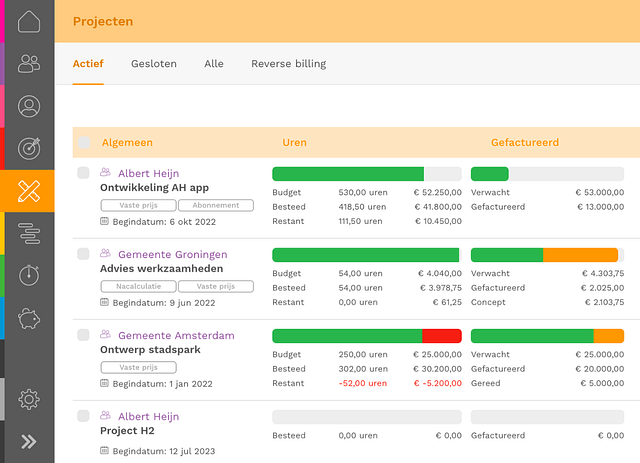Click empty invoiced bar of Project H2
The height and width of the screenshot is (463, 640).
coord(547,417)
